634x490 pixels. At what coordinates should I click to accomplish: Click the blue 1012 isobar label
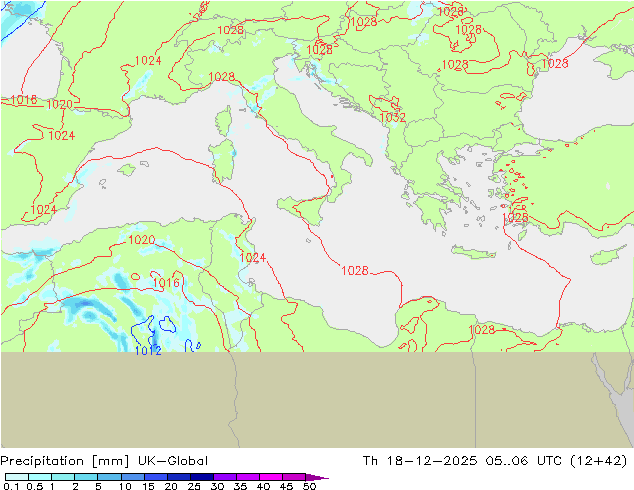tap(148, 351)
